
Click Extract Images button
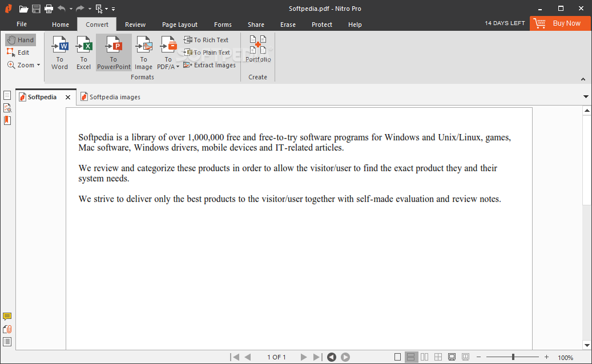coord(210,65)
